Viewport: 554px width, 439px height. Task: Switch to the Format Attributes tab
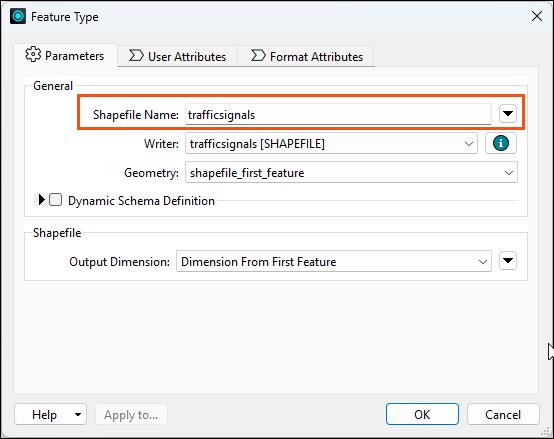point(306,57)
